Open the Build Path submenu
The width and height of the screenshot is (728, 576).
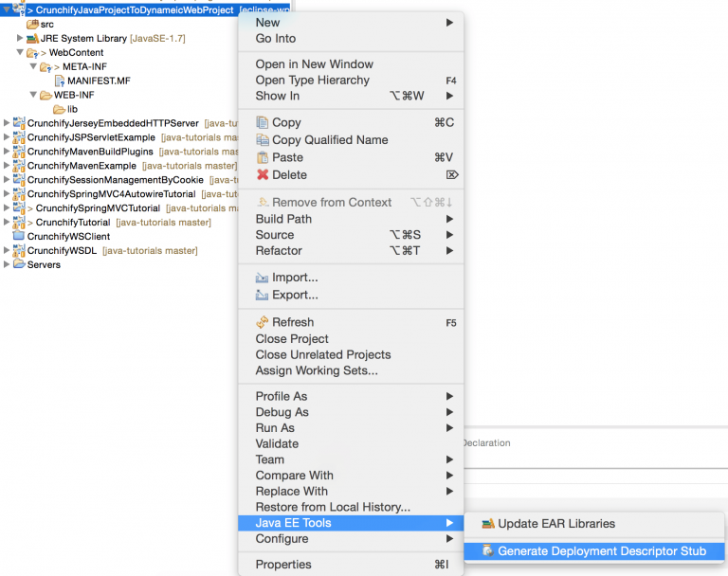click(x=285, y=219)
